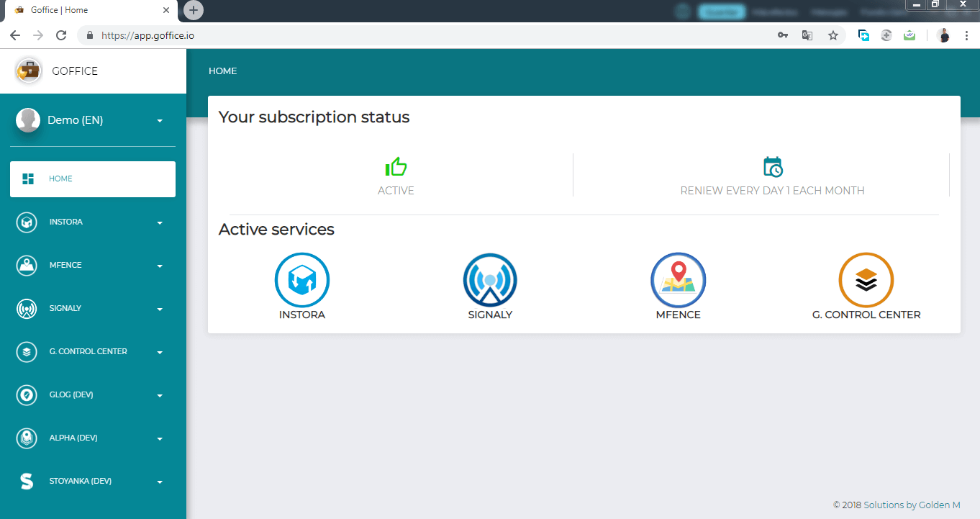Click the Goffice briefcase logo in sidebar
980x519 pixels.
pyautogui.click(x=28, y=71)
